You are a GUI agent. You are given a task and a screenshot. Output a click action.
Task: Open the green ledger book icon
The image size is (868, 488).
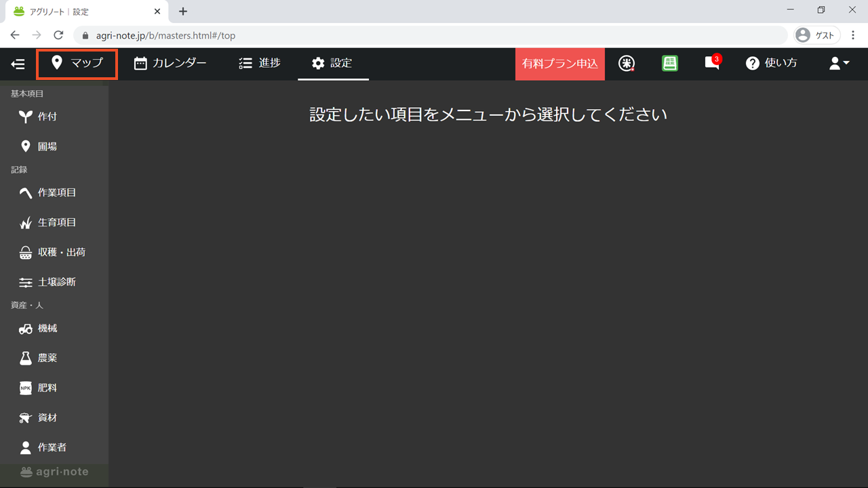point(670,64)
